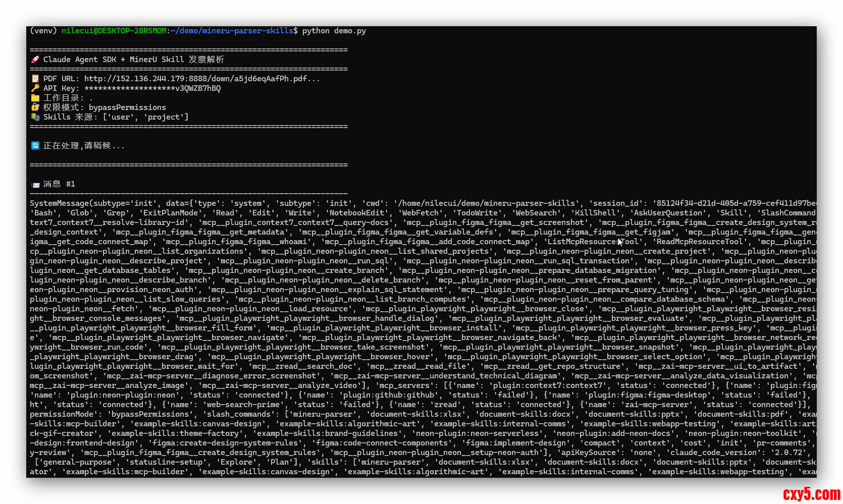This screenshot has width=843, height=504.
Task: Click the '正在处理,请稍候...' status text
Action: coord(84,146)
